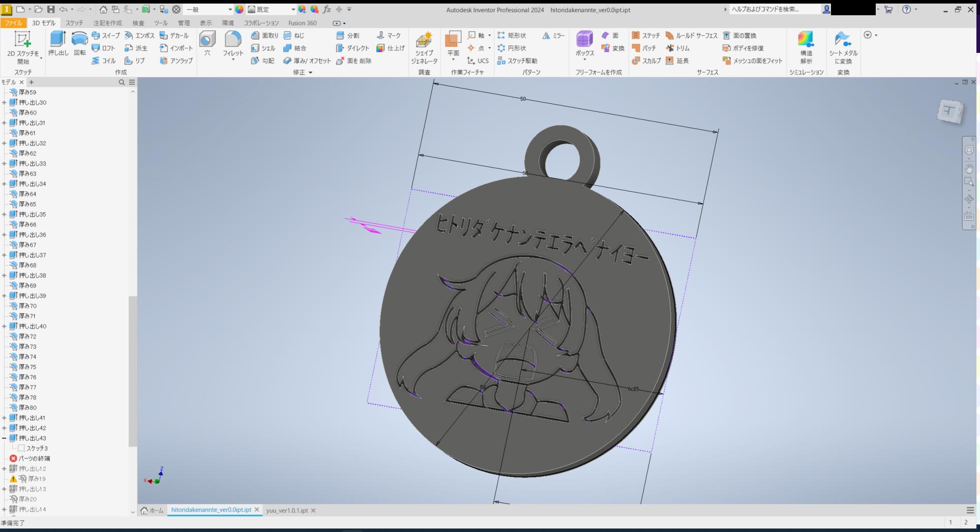This screenshot has height=532, width=980.
Task: Select the pan hand navigation tool
Action: pyautogui.click(x=969, y=168)
